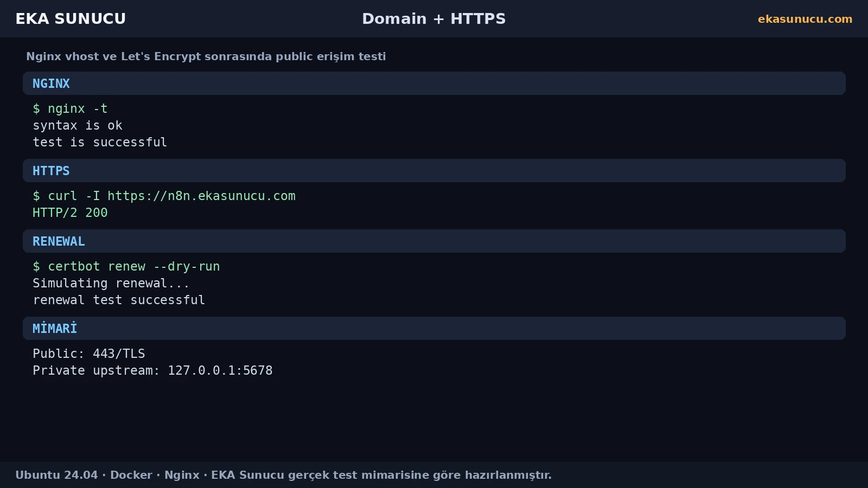Click the 'renewal test successful' line

[x=119, y=300]
